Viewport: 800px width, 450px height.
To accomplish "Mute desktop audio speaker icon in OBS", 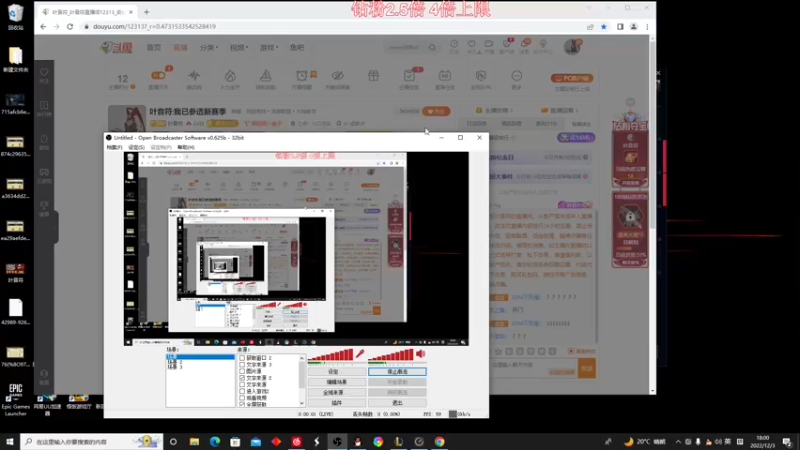I will pyautogui.click(x=421, y=354).
